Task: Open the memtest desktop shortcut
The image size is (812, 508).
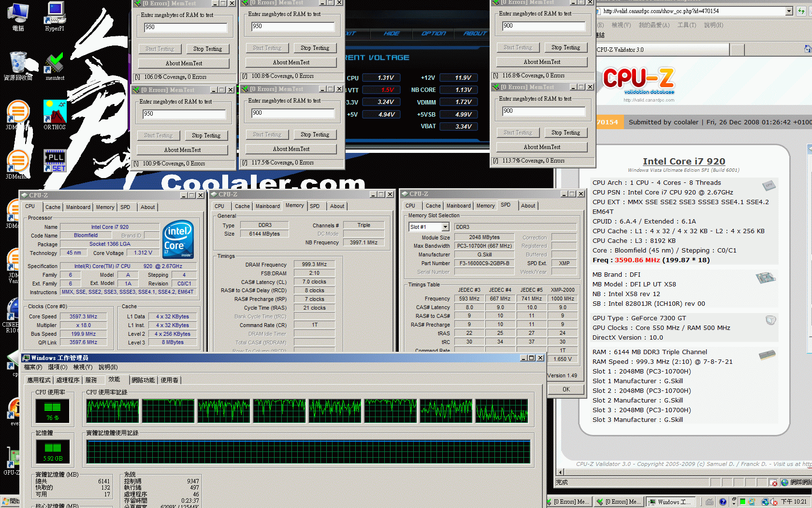Action: click(x=55, y=66)
